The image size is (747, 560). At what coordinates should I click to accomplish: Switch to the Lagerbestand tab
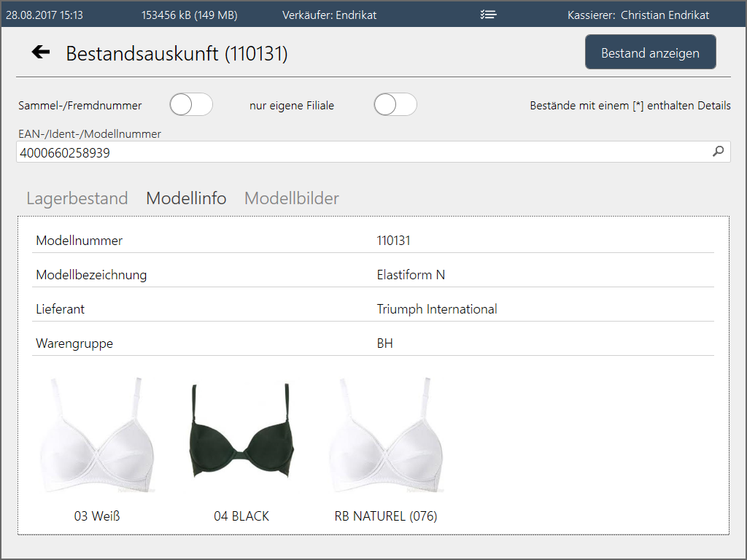coord(77,198)
